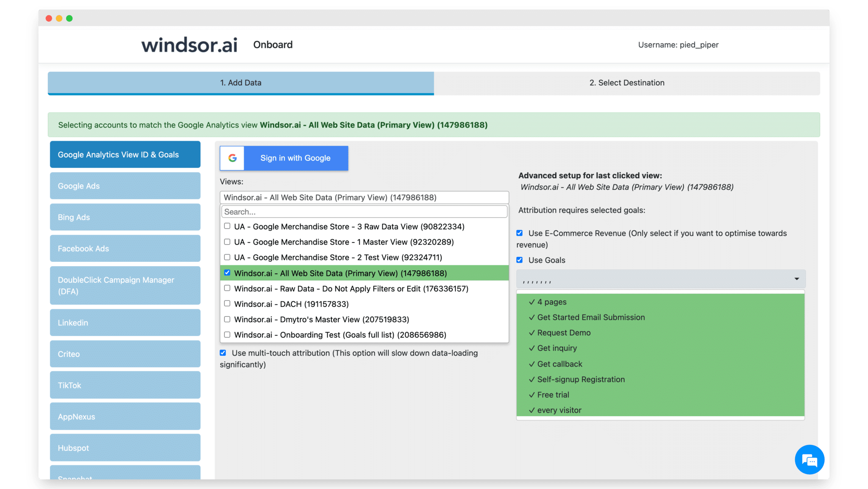Select the Linkedin connector
This screenshot has height=489, width=868.
coord(125,322)
